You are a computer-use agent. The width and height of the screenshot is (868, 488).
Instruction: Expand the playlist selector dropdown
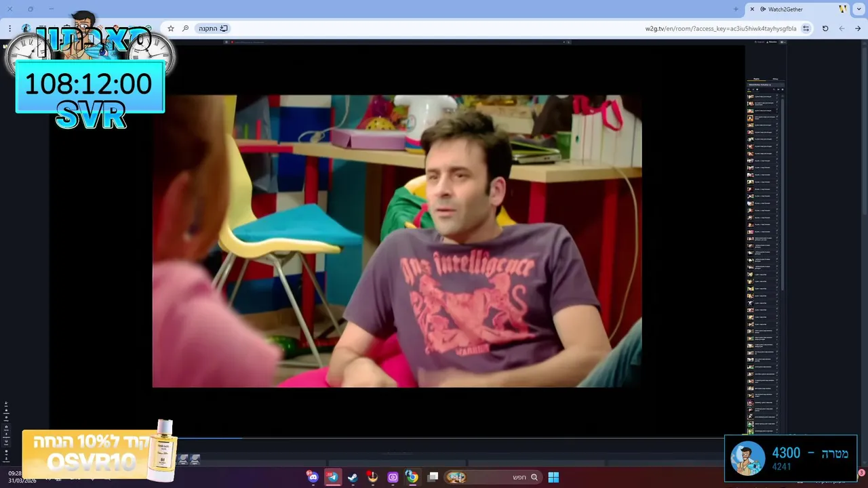766,85
